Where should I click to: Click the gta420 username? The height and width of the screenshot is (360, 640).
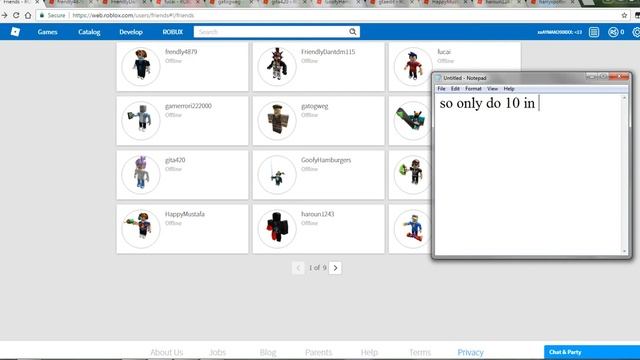point(175,160)
